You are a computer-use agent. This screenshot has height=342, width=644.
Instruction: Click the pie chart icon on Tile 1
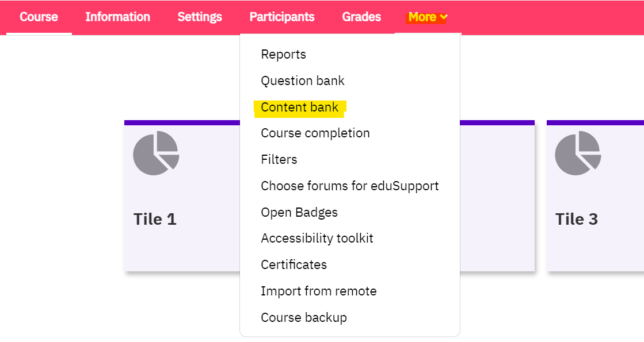point(156,153)
